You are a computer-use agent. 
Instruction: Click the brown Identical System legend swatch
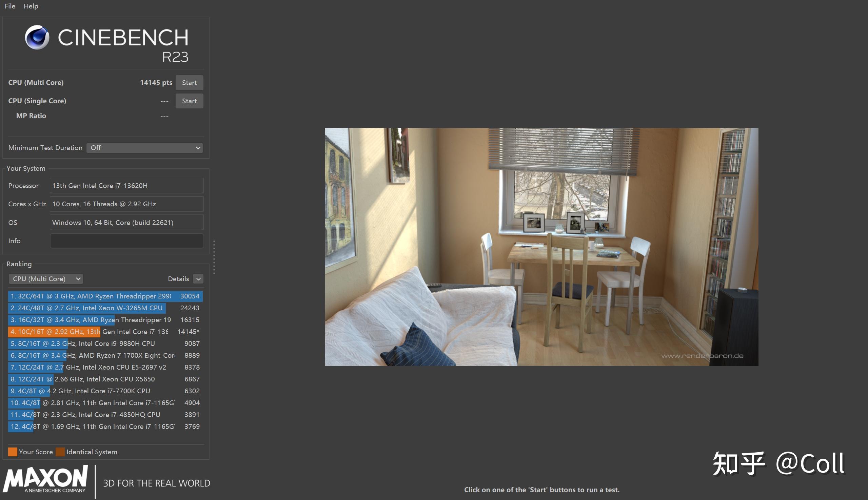pos(60,452)
